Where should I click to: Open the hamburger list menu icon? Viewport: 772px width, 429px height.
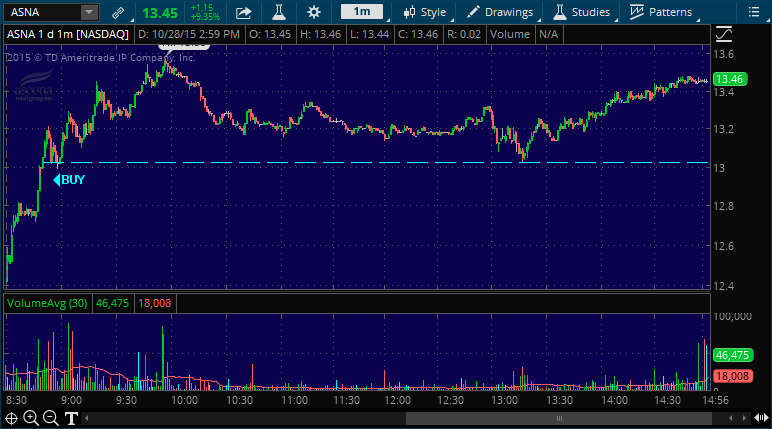[x=754, y=12]
